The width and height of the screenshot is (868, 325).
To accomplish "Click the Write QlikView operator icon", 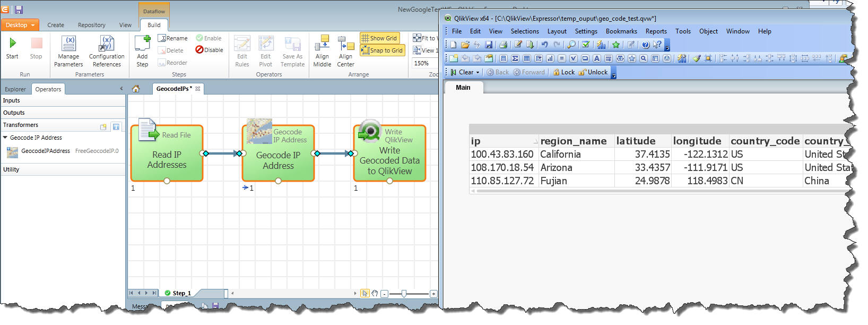I will tap(370, 131).
